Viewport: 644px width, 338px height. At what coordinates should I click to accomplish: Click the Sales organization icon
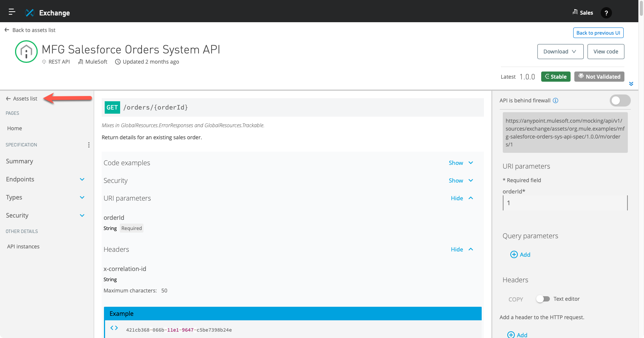575,12
